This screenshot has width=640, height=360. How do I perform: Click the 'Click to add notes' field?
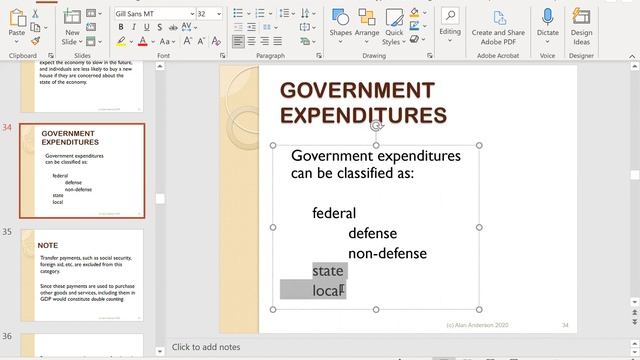[x=206, y=347]
